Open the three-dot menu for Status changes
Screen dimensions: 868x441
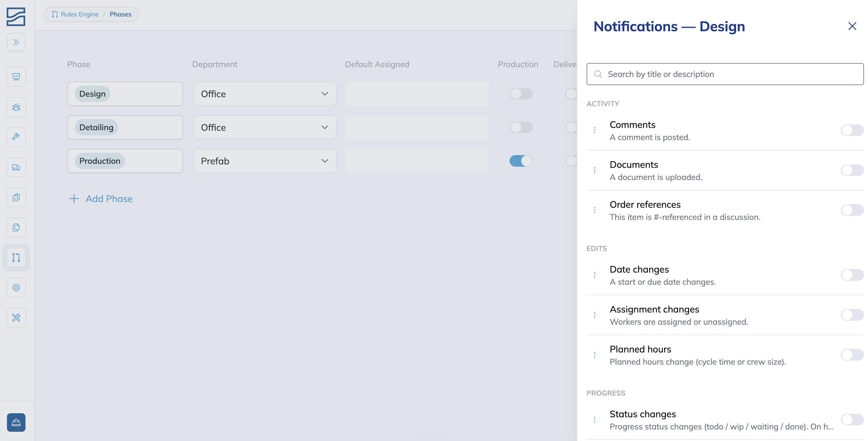595,420
